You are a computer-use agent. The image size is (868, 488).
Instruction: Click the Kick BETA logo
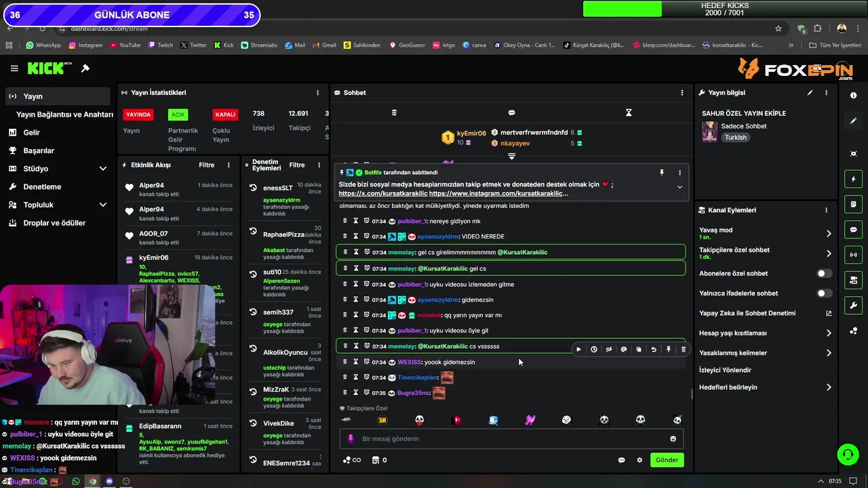pos(50,68)
